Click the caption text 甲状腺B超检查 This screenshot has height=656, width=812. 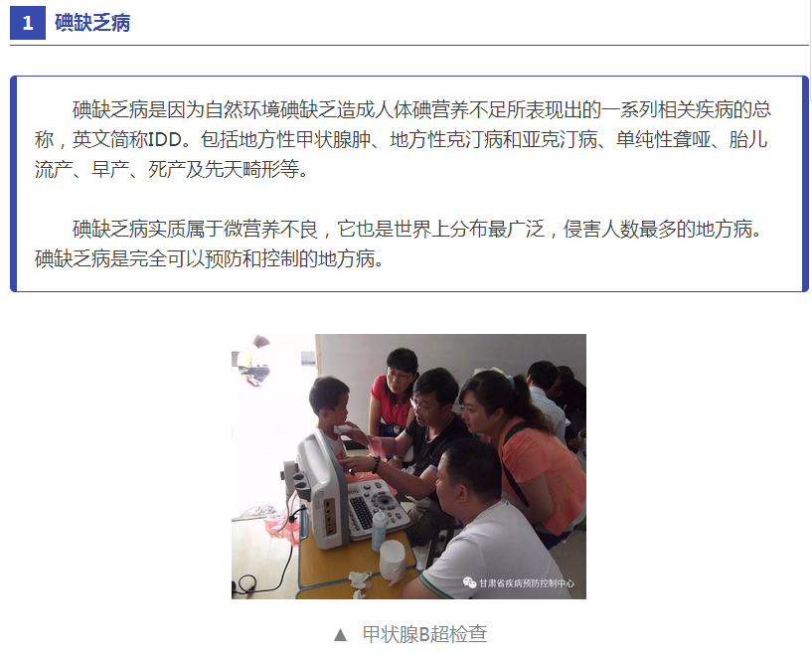pos(424,634)
